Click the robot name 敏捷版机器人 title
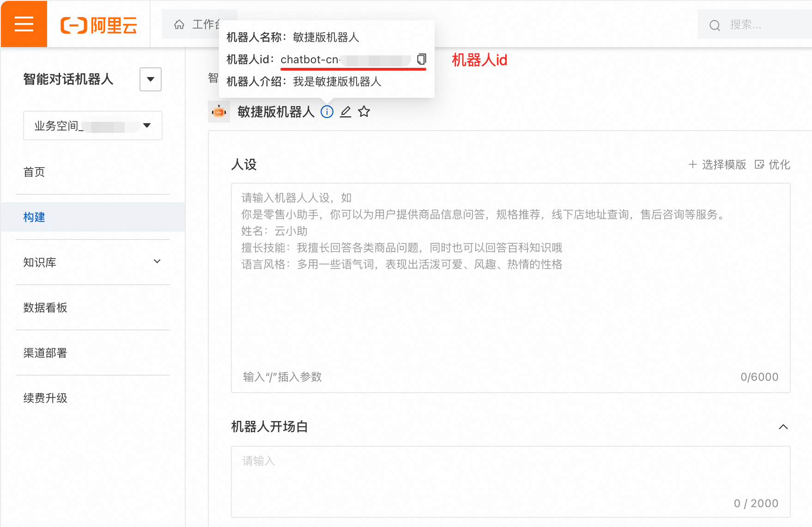 pos(276,112)
